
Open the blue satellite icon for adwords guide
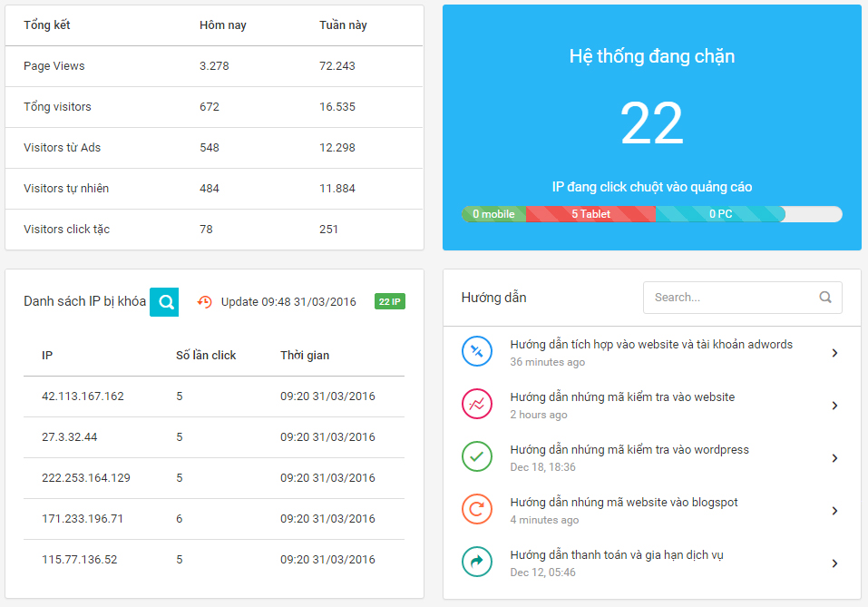click(x=476, y=351)
